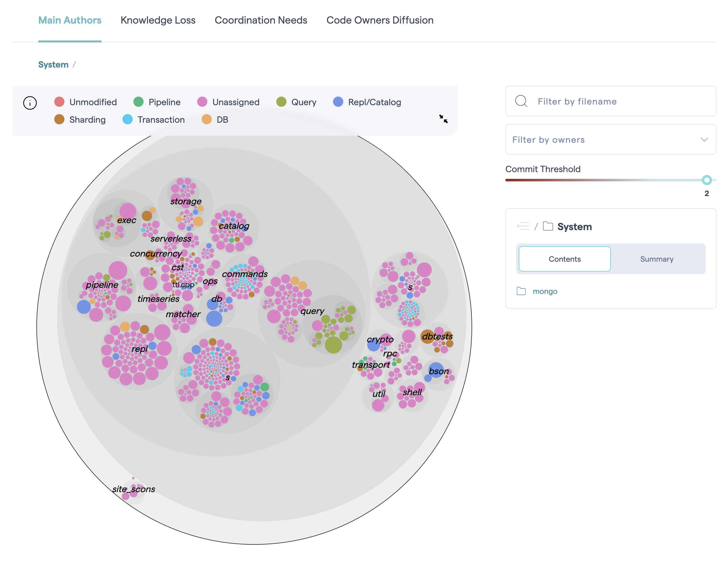Collapse the legend using the arrows icon
Viewport: 728px width, 561px height.
tap(443, 119)
